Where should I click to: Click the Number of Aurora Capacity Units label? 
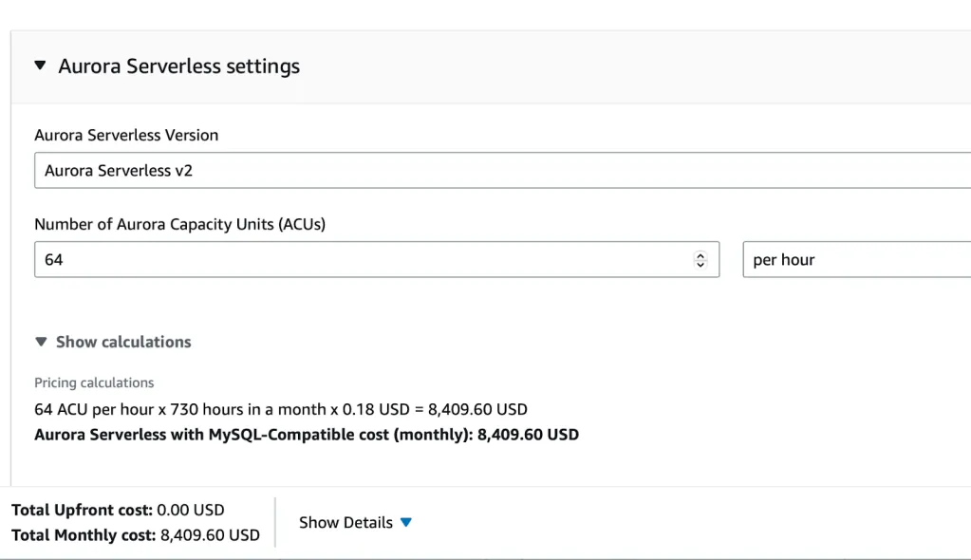pos(180,224)
